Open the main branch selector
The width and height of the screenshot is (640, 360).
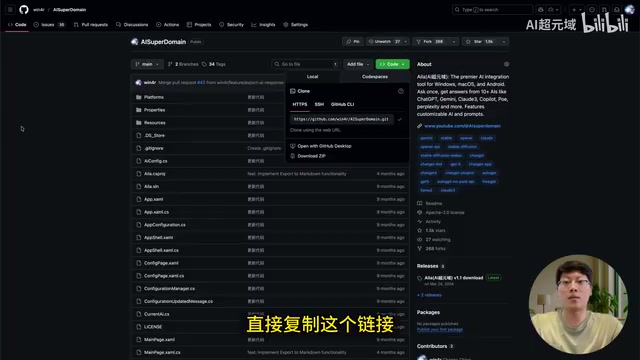point(147,64)
